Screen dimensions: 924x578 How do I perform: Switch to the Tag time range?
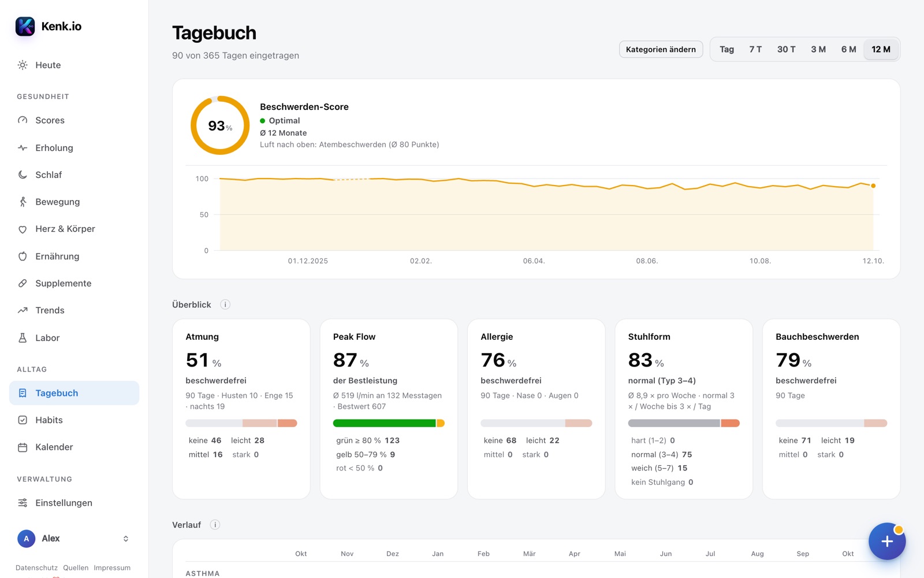coord(726,50)
